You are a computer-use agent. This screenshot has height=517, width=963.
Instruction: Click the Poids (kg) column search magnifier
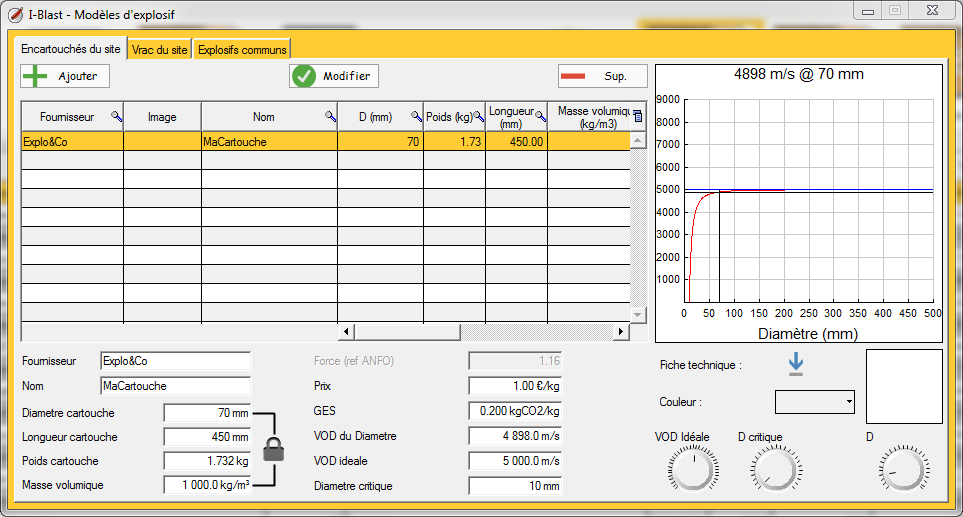[479, 116]
